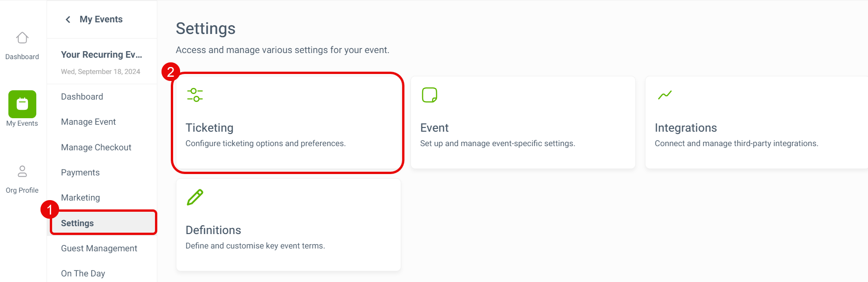
Task: Open the green My Events calendar icon
Action: pyautogui.click(x=22, y=104)
